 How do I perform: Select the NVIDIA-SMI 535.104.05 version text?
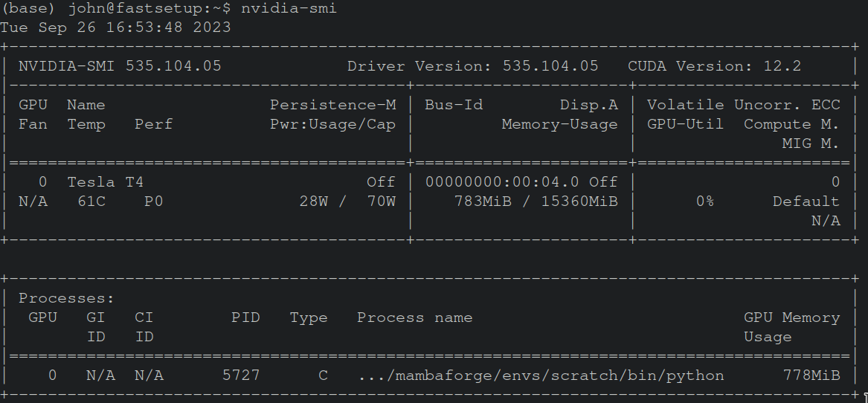[120, 66]
